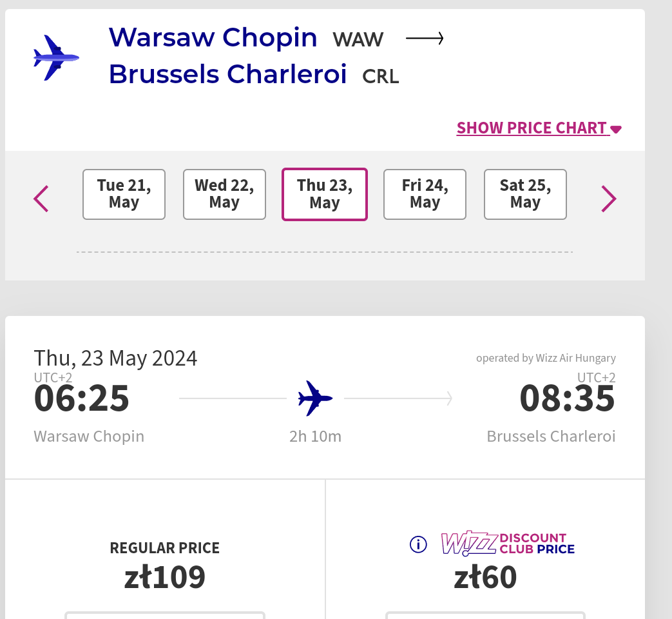Click the operated by Wizz Air Hungary text
This screenshot has height=619, width=672.
click(x=546, y=358)
